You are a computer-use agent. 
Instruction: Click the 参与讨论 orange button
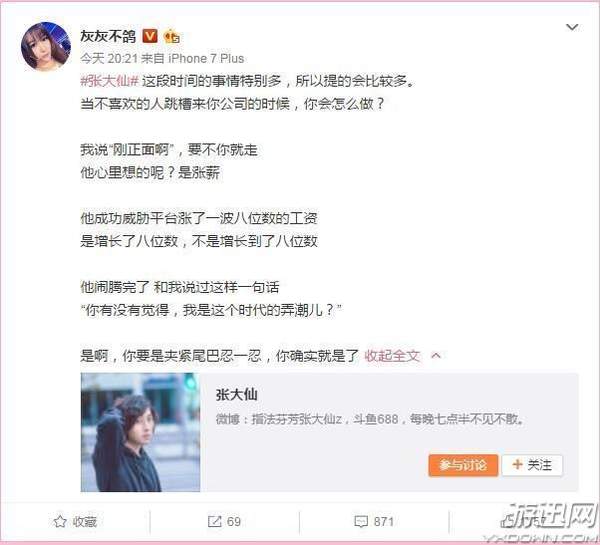(x=463, y=465)
